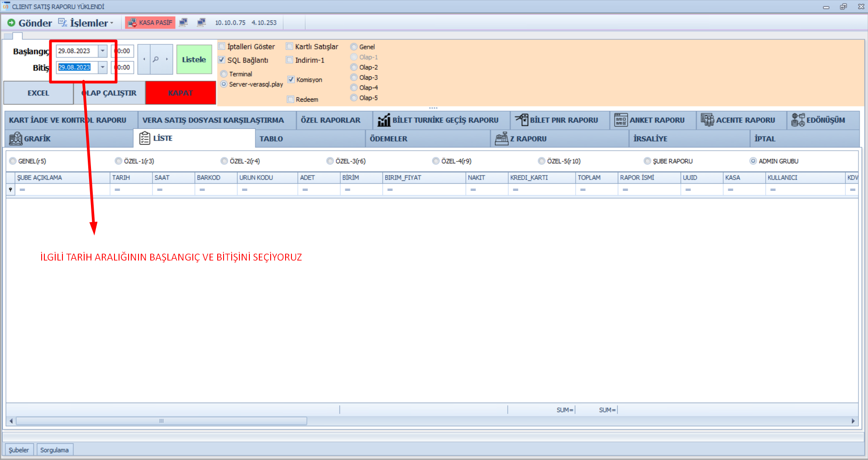Open the Bitiş date dropdown arrow
Viewport: 868px width, 460px height.
point(103,67)
